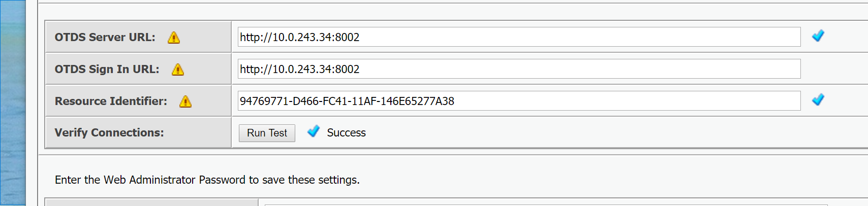868x206 pixels.
Task: Click warning icon beside OTDS Server URL
Action: click(x=174, y=38)
